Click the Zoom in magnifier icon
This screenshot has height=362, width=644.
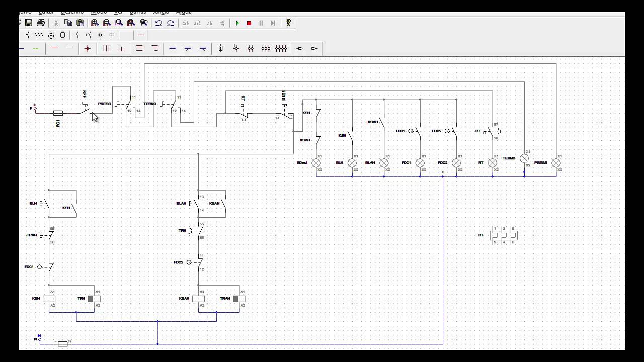click(x=95, y=23)
